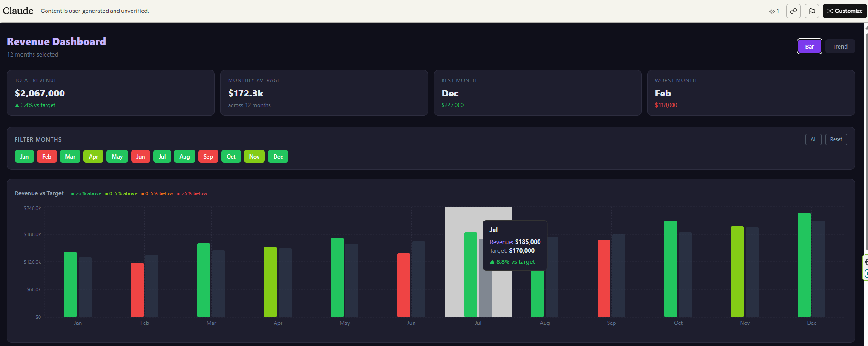Image resolution: width=868 pixels, height=346 pixels.
Task: Open Customize with the shuffle icon
Action: tap(845, 11)
